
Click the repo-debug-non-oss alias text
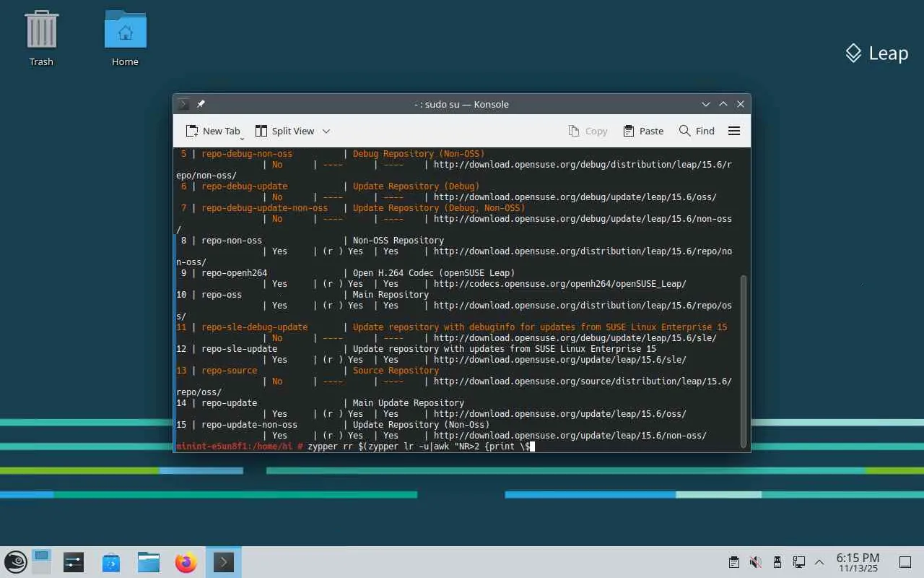pos(247,154)
